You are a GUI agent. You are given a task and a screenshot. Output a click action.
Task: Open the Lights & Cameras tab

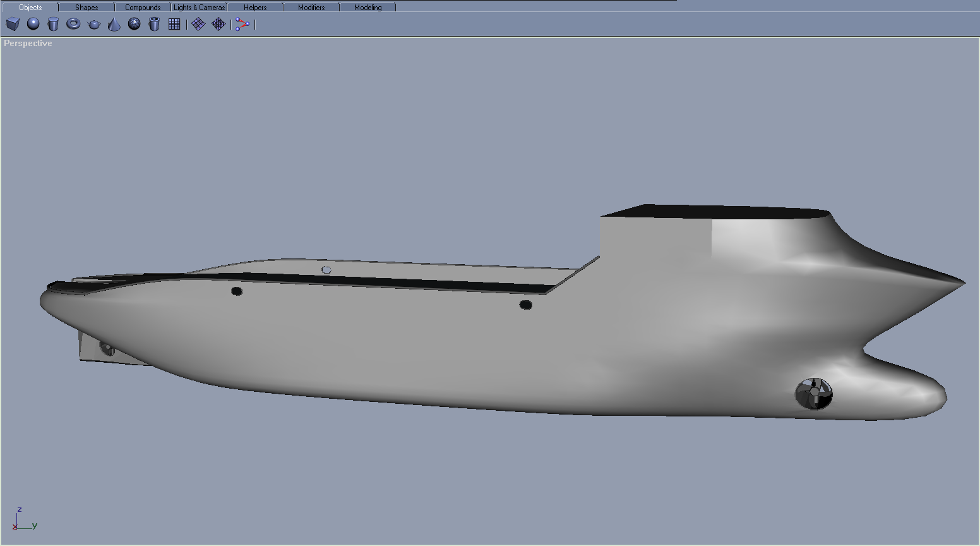pos(199,8)
